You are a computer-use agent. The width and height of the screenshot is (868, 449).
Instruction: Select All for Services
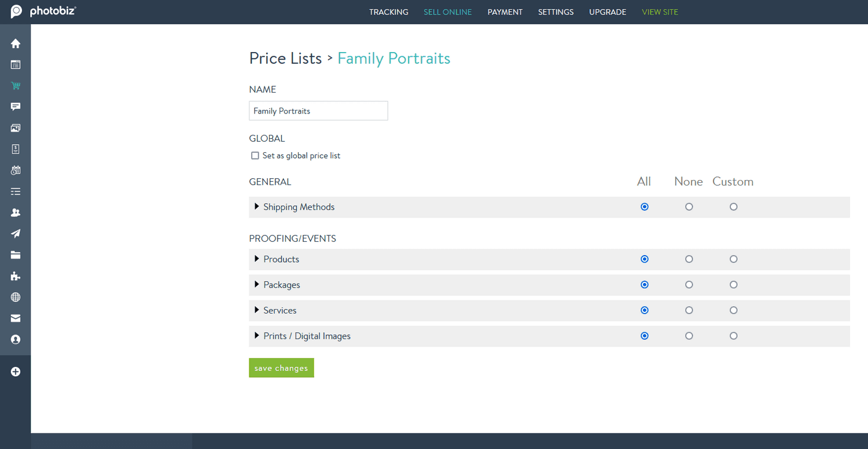tap(644, 310)
